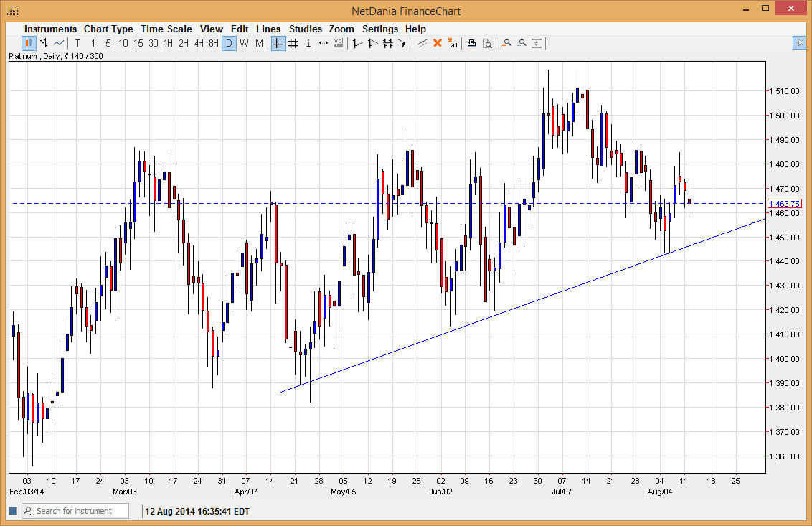Image resolution: width=812 pixels, height=526 pixels.
Task: Open the Studies menu
Action: coord(306,29)
